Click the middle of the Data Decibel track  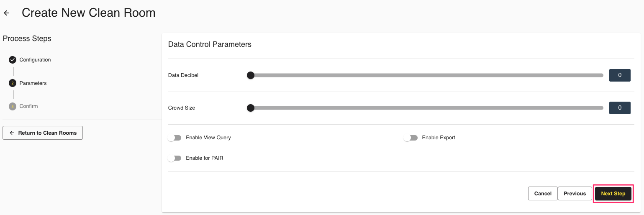click(427, 75)
